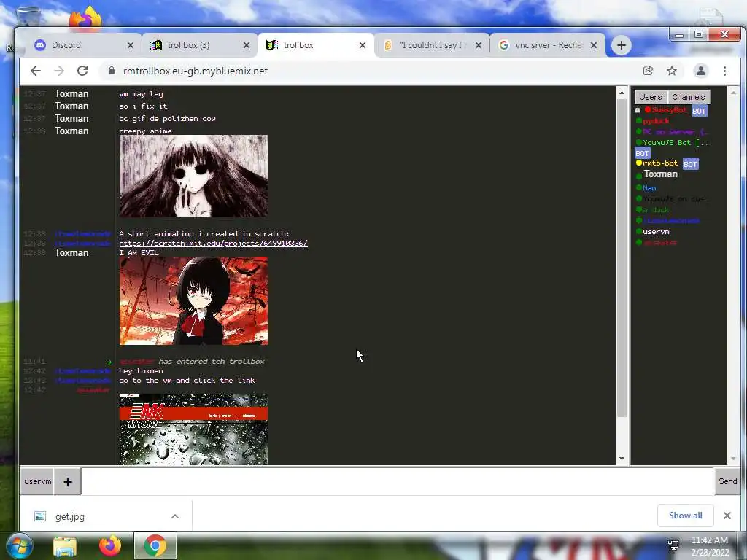Click the user list scrollbar down arrow
The image size is (747, 560).
click(x=733, y=459)
